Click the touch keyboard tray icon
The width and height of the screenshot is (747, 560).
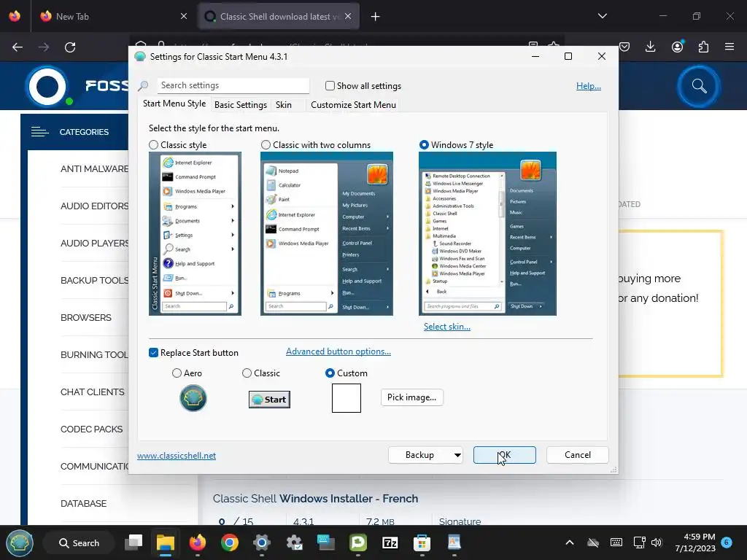(616, 542)
